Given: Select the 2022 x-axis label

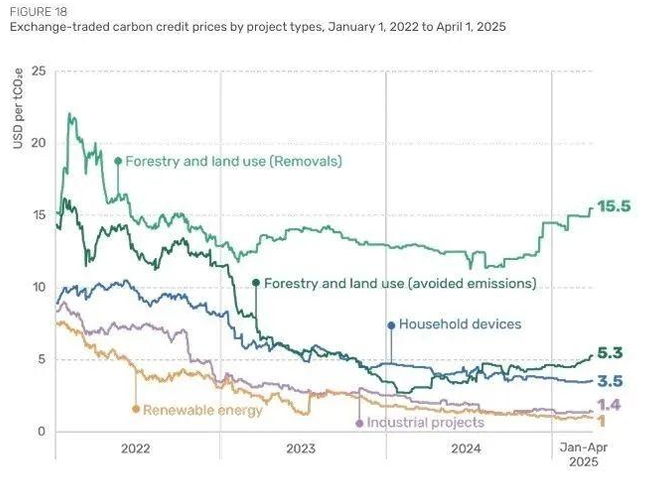Looking at the screenshot, I should click(x=136, y=449).
